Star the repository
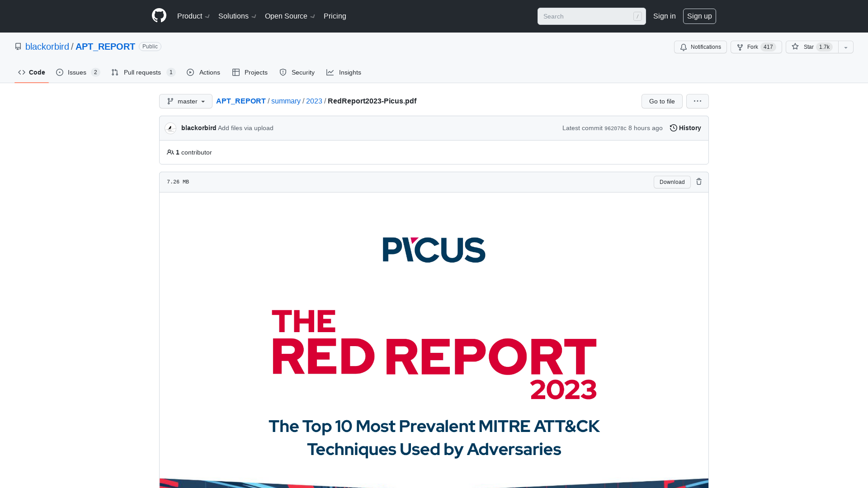The width and height of the screenshot is (868, 488). (x=811, y=47)
